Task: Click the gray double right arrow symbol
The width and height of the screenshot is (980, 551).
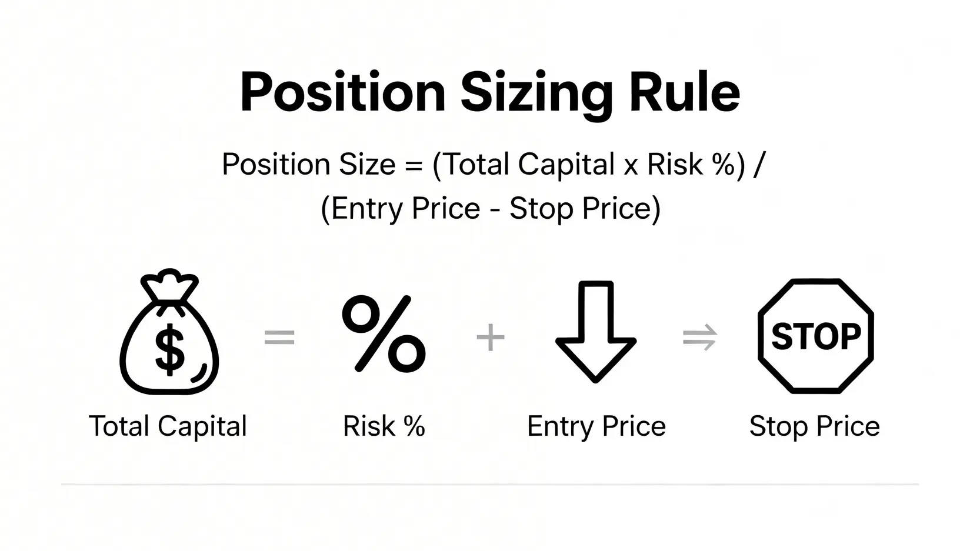Action: (699, 338)
